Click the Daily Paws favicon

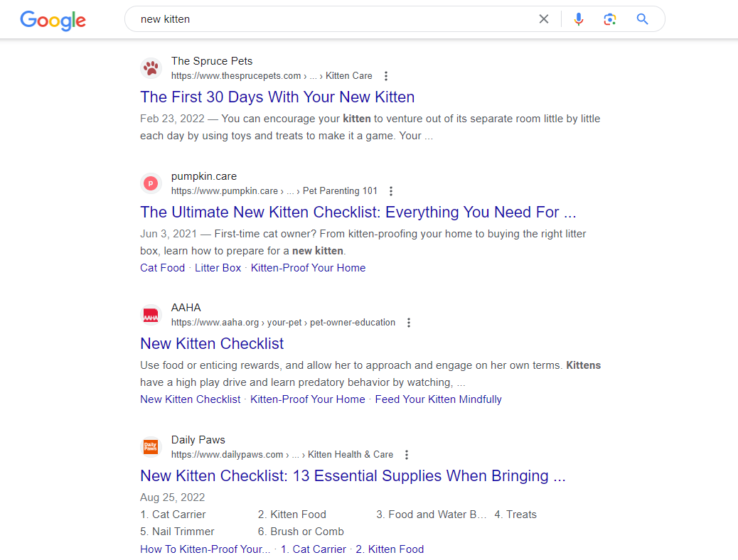coord(151,447)
